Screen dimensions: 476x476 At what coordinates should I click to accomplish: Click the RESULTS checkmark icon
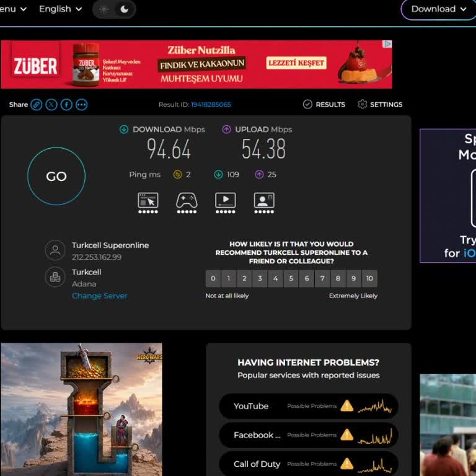(x=307, y=104)
